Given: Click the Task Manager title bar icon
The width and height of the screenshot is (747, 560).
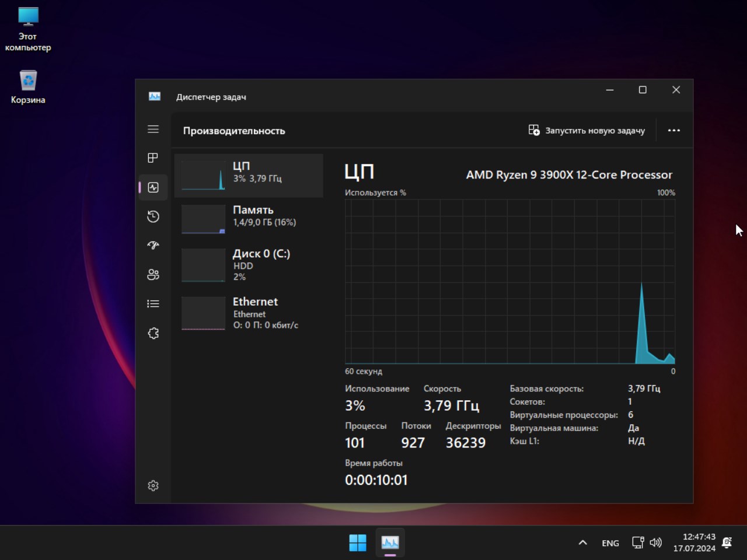Looking at the screenshot, I should point(155,96).
